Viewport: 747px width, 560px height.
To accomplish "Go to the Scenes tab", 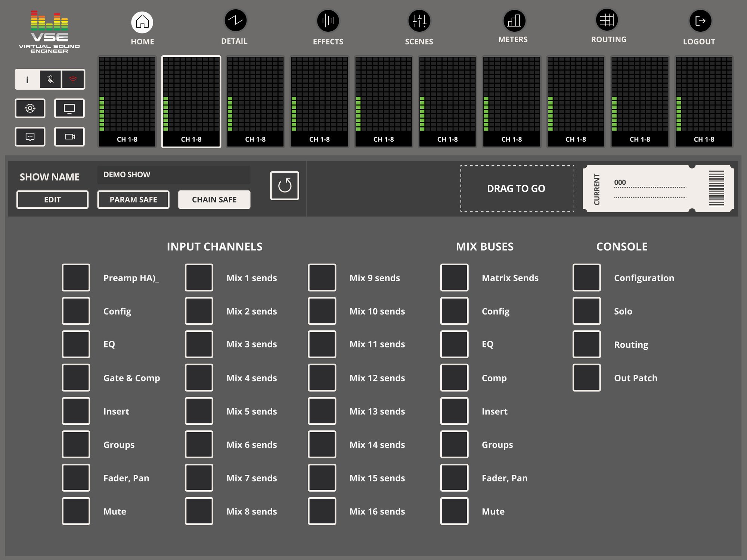I will [x=419, y=22].
